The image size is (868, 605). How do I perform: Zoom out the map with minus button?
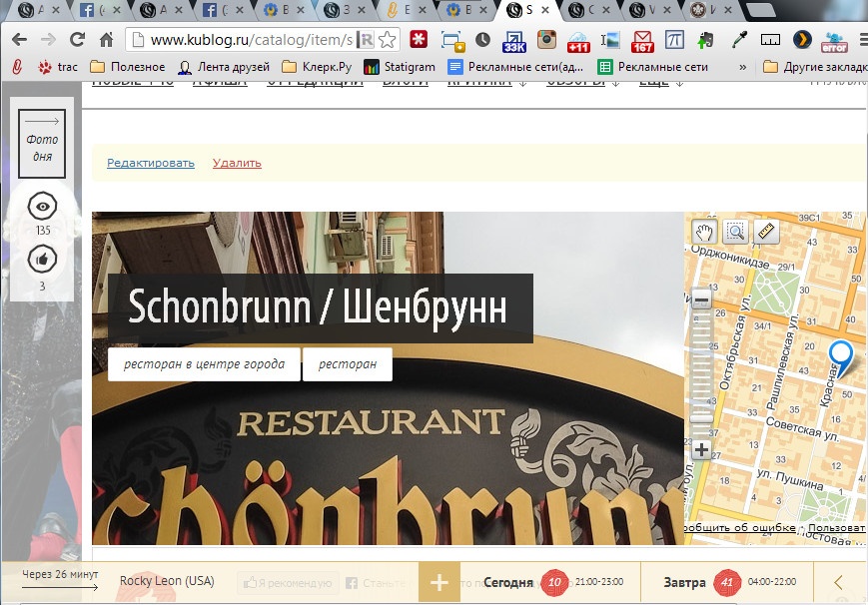click(701, 301)
